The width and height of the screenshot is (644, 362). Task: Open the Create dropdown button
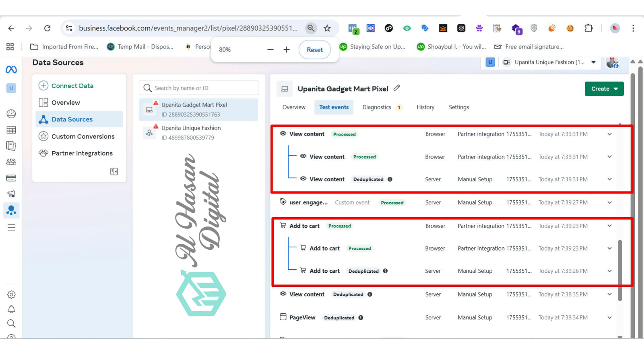click(x=604, y=89)
